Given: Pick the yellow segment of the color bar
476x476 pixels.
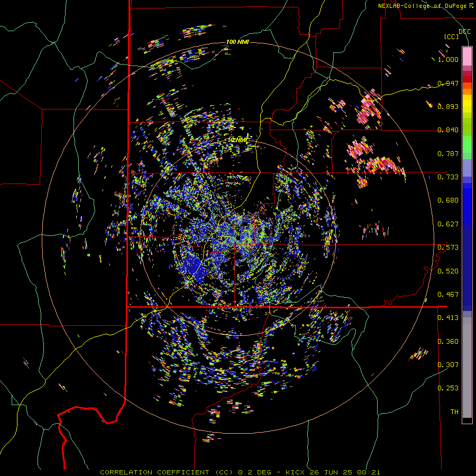Looking at the screenshot, I should pos(467,104).
